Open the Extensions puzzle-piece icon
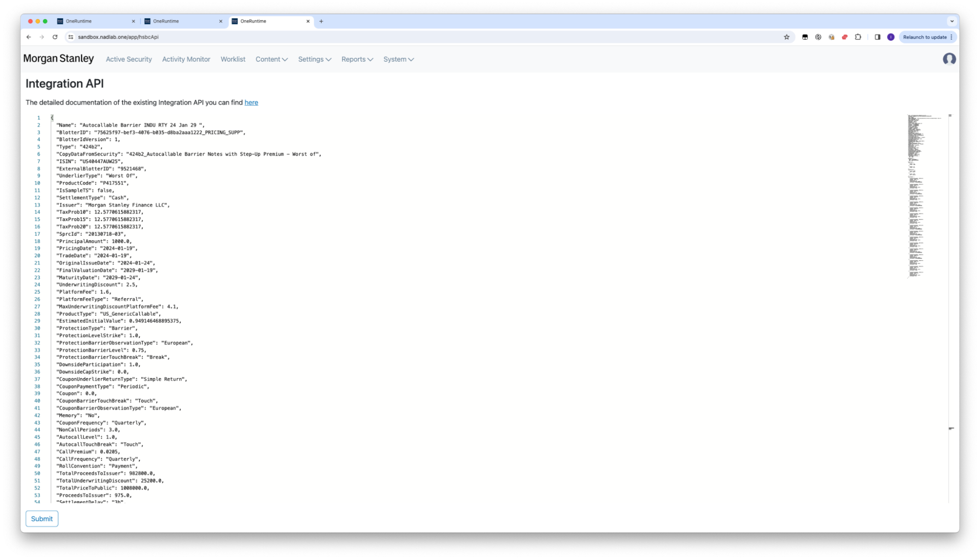 (858, 37)
